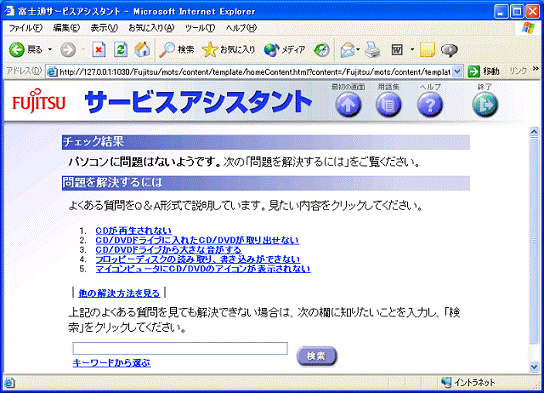Image resolution: width=544 pixels, height=393 pixels.
Task: Click the round 検索 search button
Action: [x=316, y=356]
